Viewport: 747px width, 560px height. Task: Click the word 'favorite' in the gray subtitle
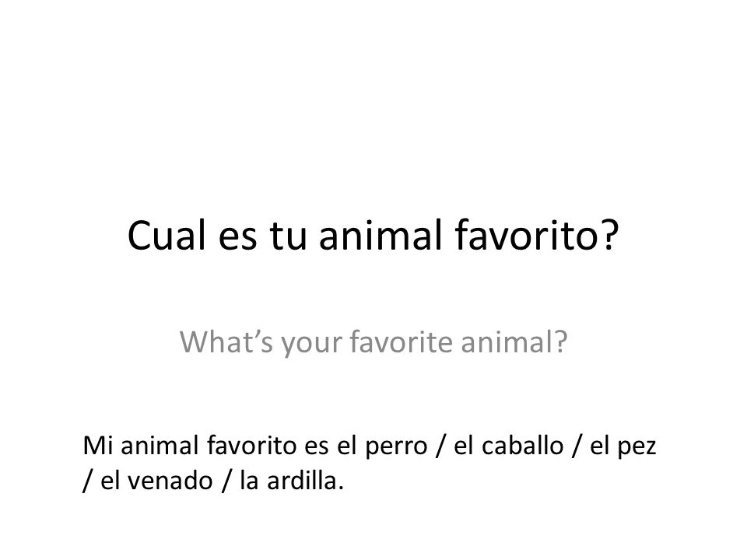tap(402, 341)
